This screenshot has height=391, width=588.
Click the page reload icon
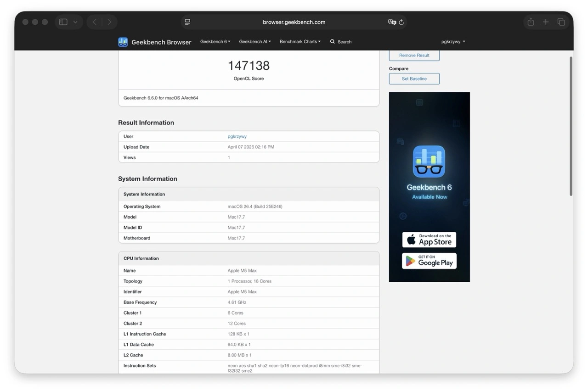click(401, 22)
